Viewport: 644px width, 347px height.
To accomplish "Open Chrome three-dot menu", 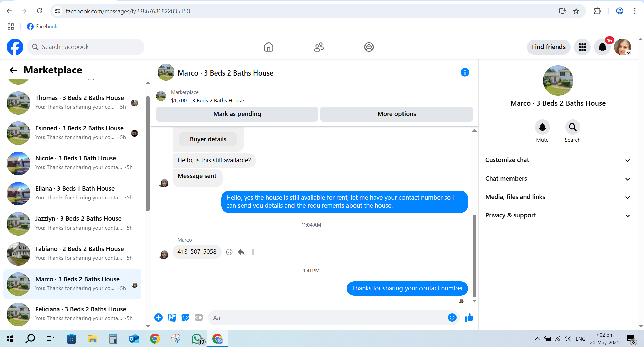I will tap(635, 11).
